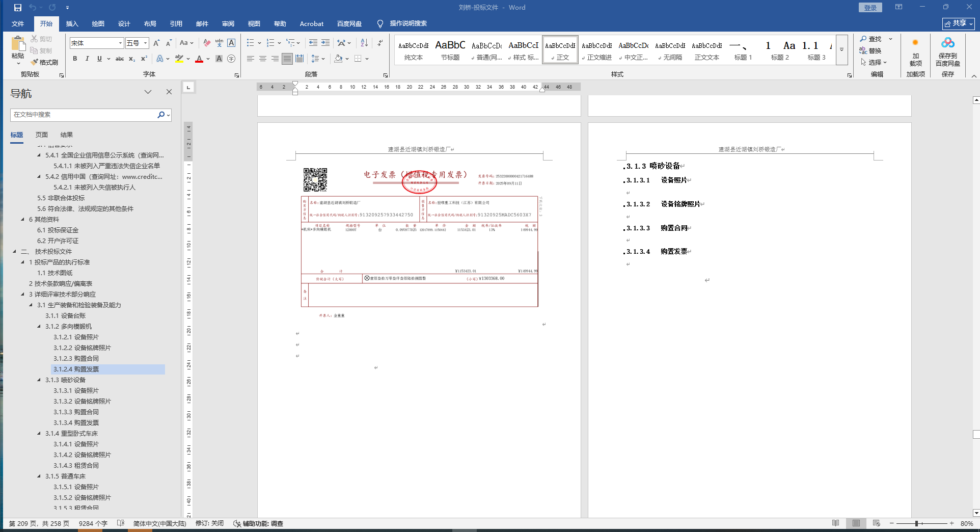Click the increase indent icon

[x=325, y=43]
